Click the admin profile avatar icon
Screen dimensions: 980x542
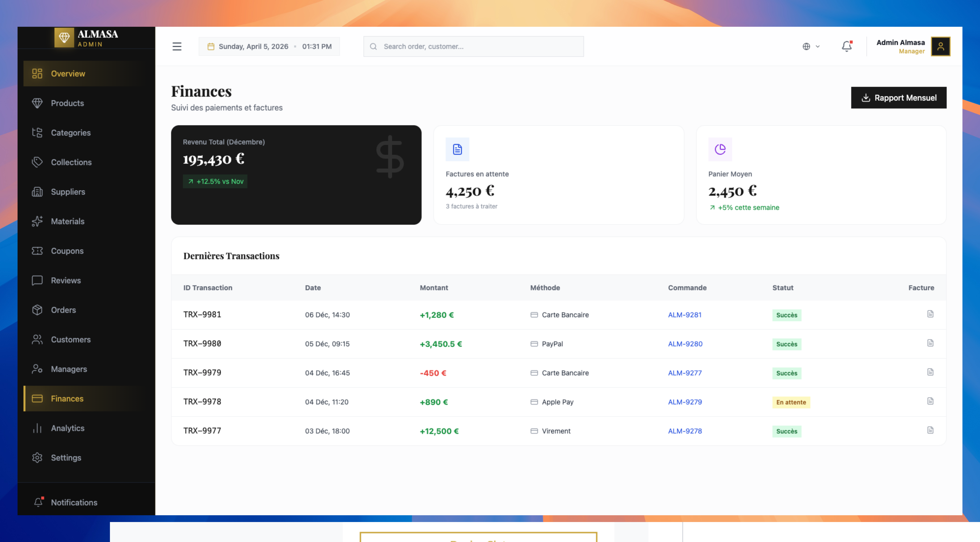point(940,46)
